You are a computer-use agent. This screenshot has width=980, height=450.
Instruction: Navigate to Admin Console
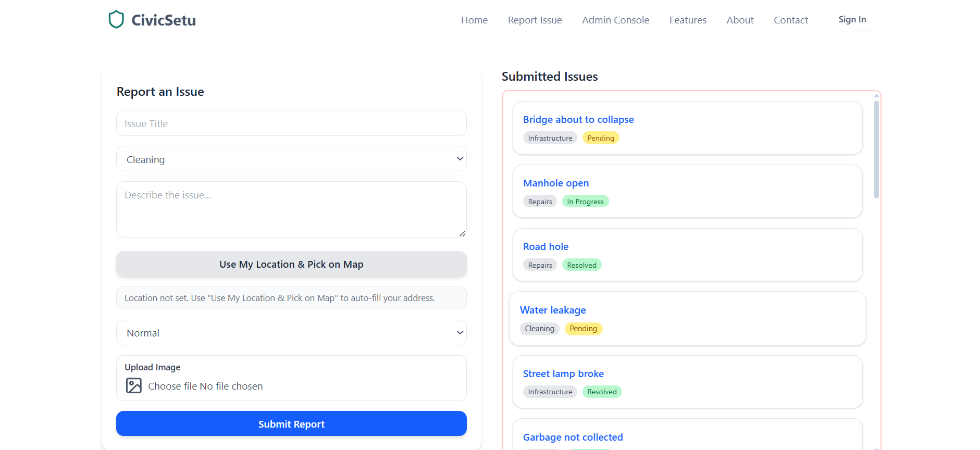pyautogui.click(x=615, y=20)
